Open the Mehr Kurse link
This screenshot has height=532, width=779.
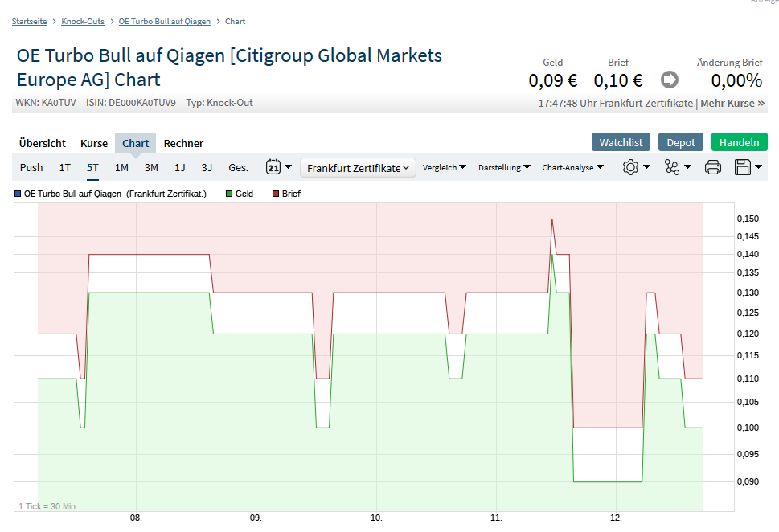[x=732, y=104]
